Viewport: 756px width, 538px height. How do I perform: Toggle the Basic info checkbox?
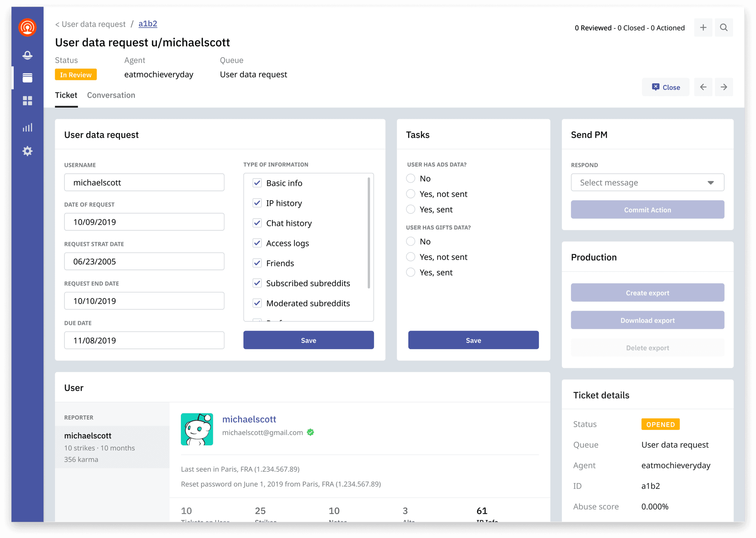[x=257, y=183]
